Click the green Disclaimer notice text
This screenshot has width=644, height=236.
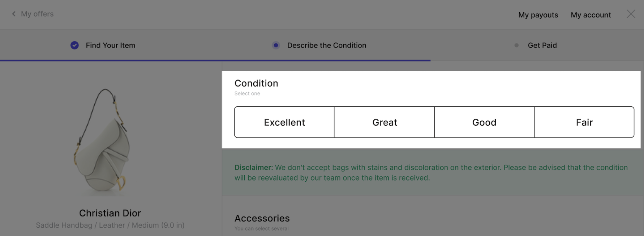431,173
